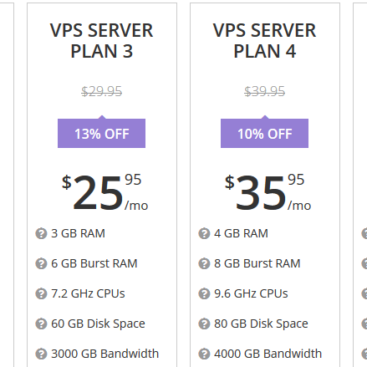Select the VPS Server Plan 4 heading
Screen dimensions: 367x367
coord(265,41)
